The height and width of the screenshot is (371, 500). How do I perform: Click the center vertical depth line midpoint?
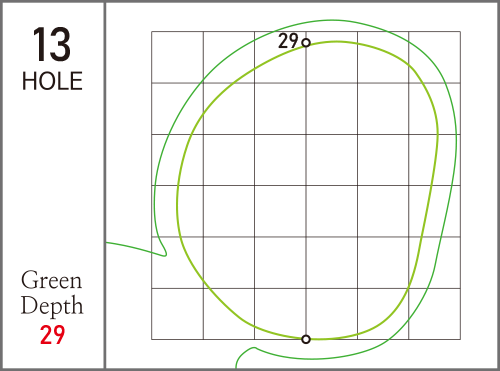click(306, 191)
